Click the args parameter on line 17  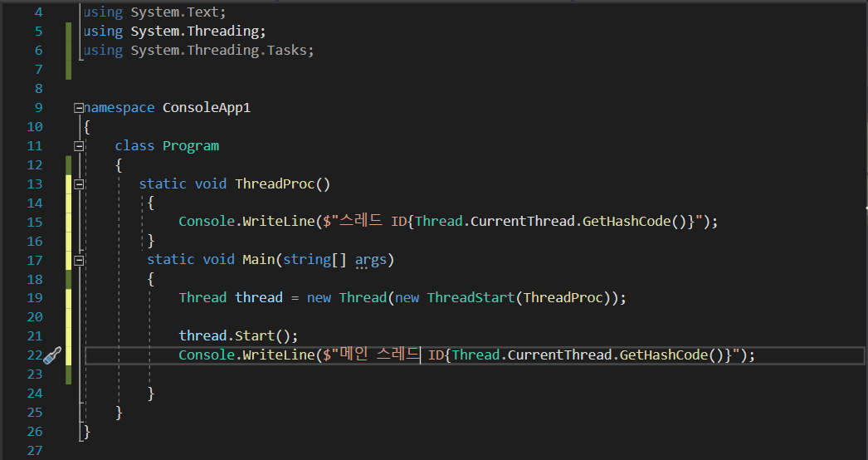tap(370, 260)
